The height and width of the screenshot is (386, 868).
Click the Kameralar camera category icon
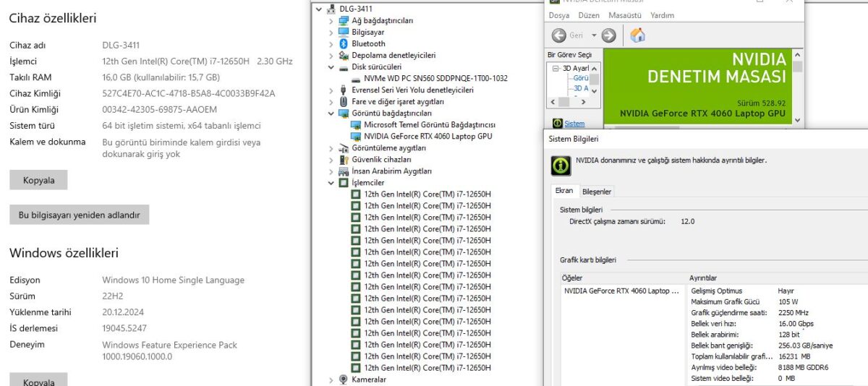344,379
